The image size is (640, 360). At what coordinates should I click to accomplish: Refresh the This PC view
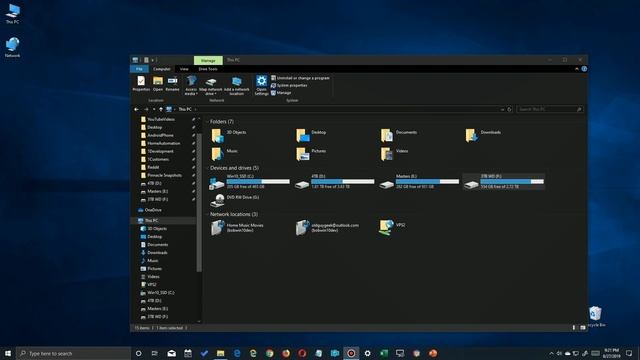[509, 109]
